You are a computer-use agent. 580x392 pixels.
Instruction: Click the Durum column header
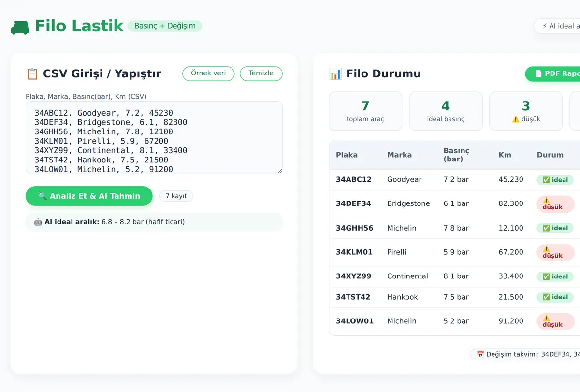[550, 155]
